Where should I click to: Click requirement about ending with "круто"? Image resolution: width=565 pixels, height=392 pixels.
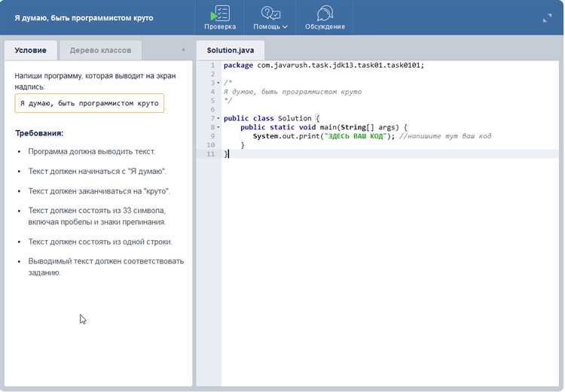pyautogui.click(x=99, y=191)
